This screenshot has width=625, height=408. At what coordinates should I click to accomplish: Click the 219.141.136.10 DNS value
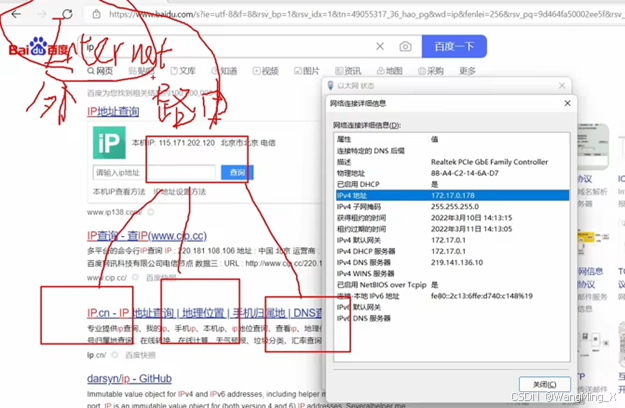pyautogui.click(x=457, y=263)
